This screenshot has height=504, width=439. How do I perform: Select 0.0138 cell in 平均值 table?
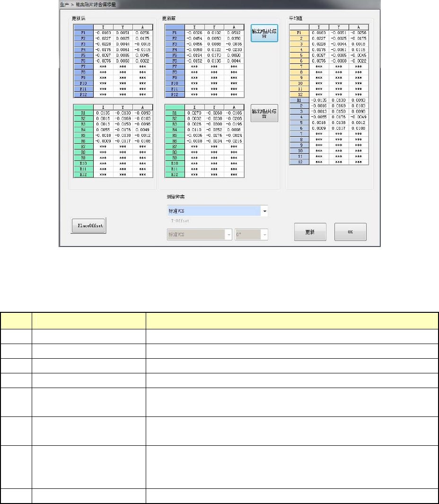339,123
